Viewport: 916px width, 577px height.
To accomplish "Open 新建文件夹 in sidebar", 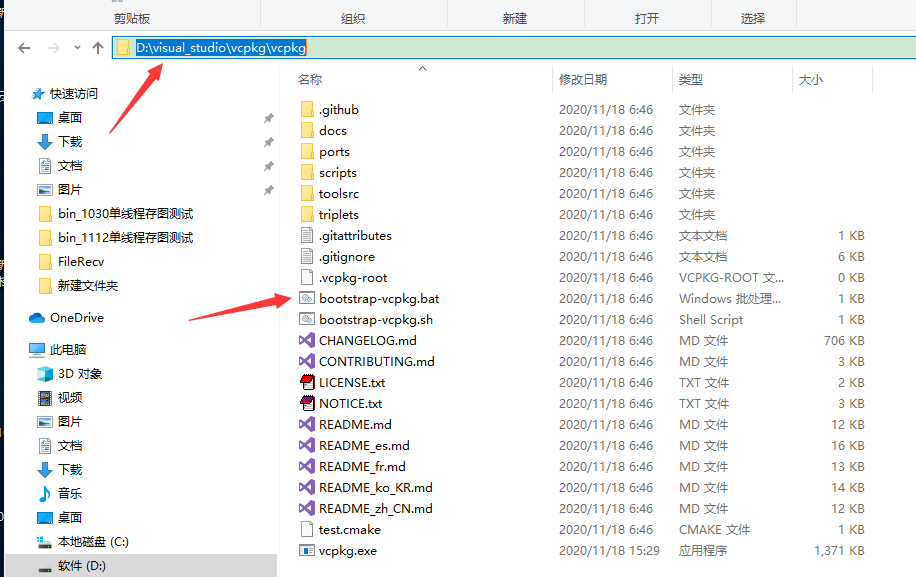I will [88, 286].
